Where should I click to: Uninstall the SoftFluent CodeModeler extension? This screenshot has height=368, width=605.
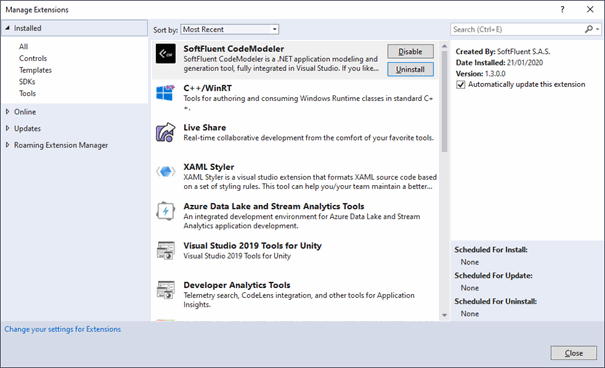[410, 69]
